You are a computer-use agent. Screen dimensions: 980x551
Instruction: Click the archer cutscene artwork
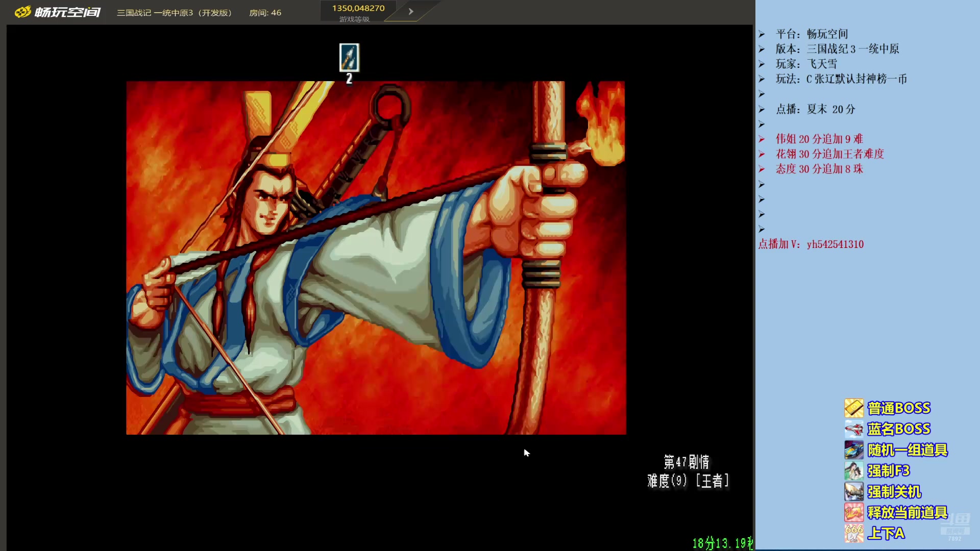point(376,258)
